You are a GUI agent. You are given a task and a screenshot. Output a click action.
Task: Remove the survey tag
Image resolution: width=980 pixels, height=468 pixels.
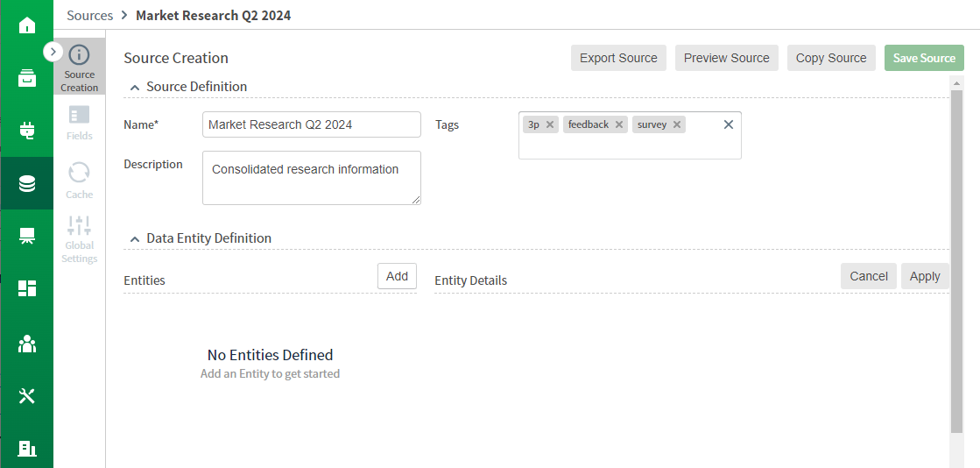click(x=676, y=124)
